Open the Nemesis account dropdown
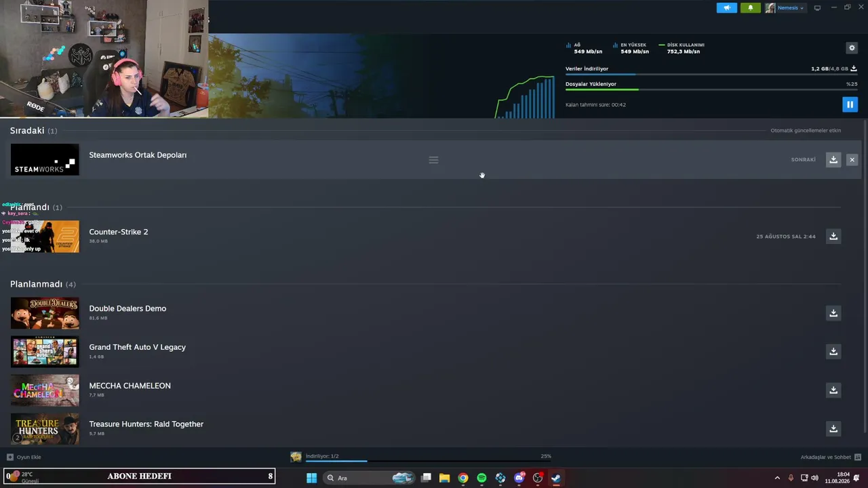The image size is (868, 488). pyautogui.click(x=791, y=8)
